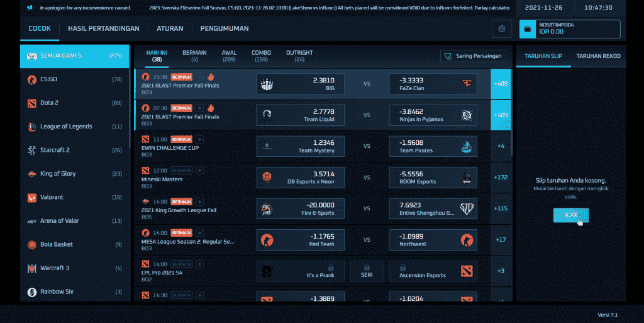The width and height of the screenshot is (644, 323).
Task: Open Hasil Pertandingan tab
Action: tap(104, 29)
